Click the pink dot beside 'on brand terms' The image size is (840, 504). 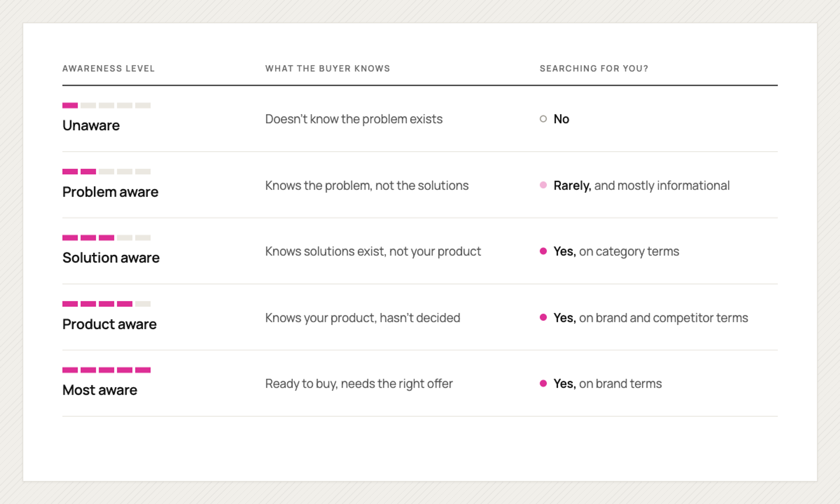pyautogui.click(x=543, y=383)
